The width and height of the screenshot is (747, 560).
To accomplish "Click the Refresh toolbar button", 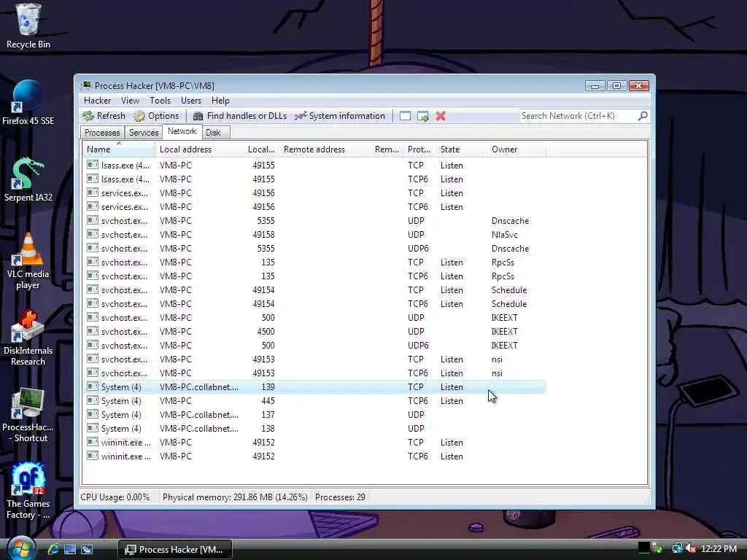I will [104, 116].
